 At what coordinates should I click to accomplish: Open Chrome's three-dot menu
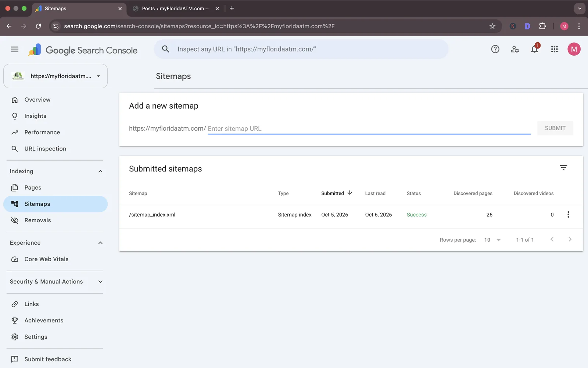click(x=579, y=26)
